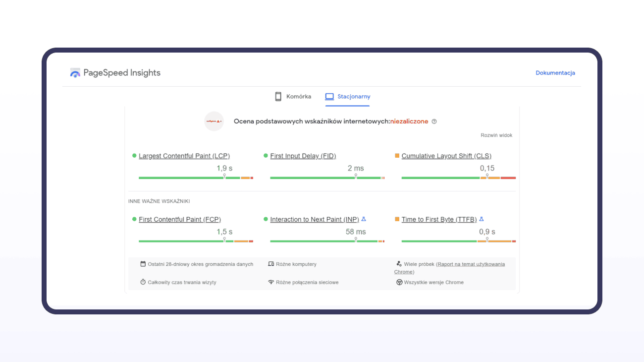Viewport: 644px width, 362px height.
Task: Click the LCP distribution bar
Action: click(196, 178)
